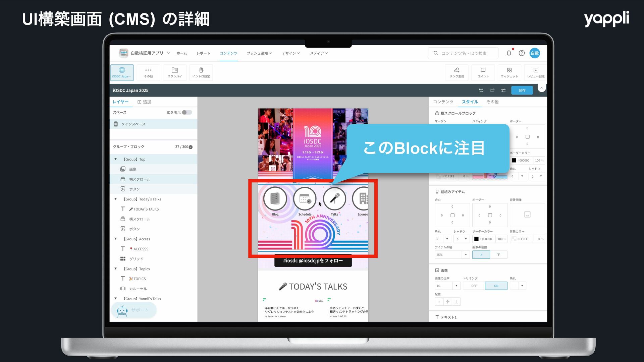Click the Talks microphone icon in preview
Screen dimensions: 644x362
pyautogui.click(x=334, y=199)
